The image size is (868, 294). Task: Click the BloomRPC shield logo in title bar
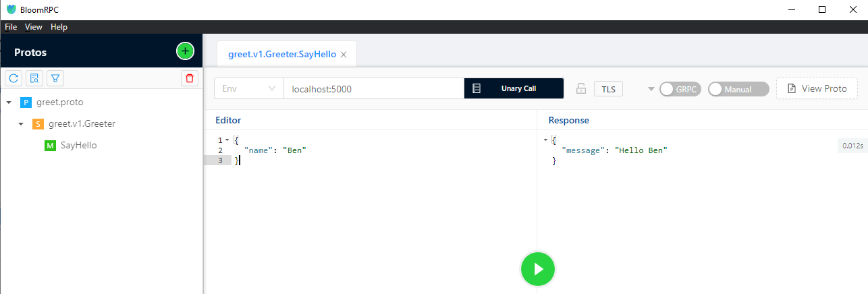click(11, 9)
